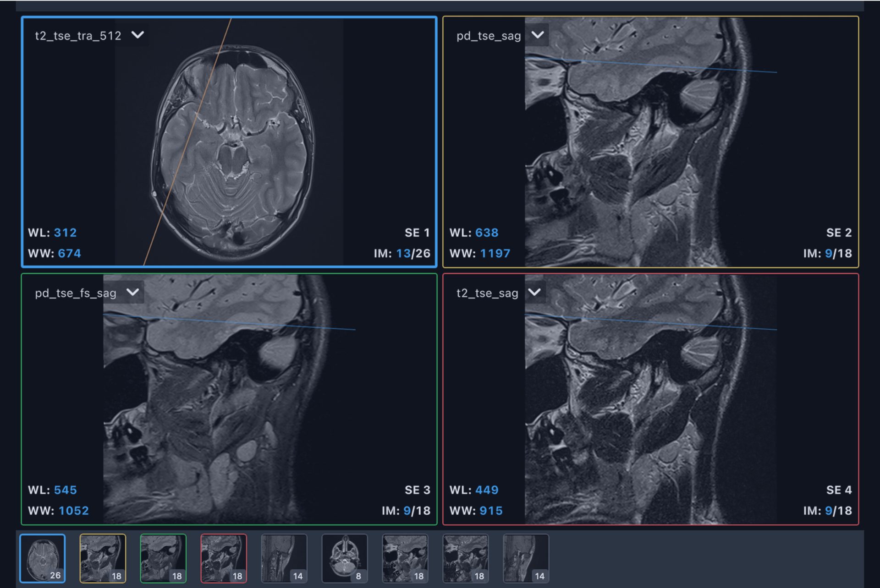Viewport: 880px width, 588px height.
Task: Select the yellow-bordered 18-image series thumbnail
Action: (103, 558)
